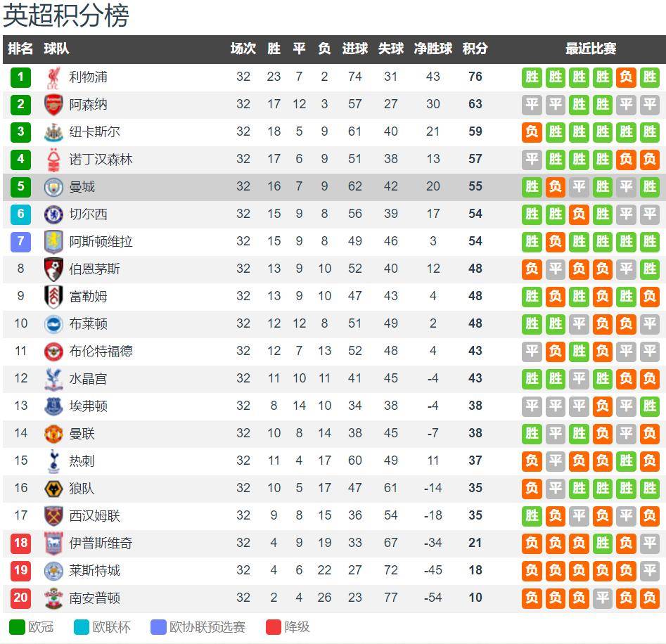Click the Manchester United (曼联) crest icon
Viewport: 666px width, 644px height.
click(x=53, y=434)
